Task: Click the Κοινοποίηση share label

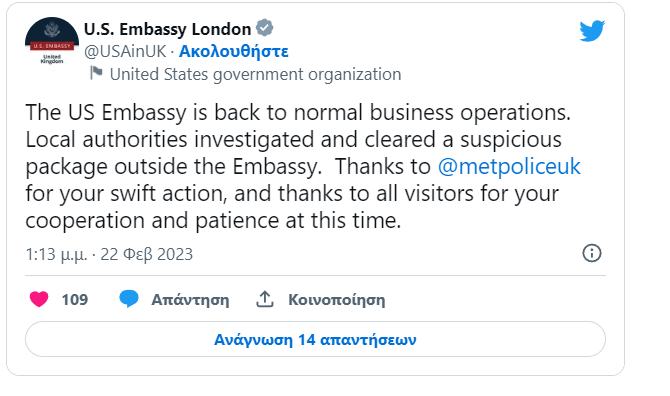Action: coord(337,300)
